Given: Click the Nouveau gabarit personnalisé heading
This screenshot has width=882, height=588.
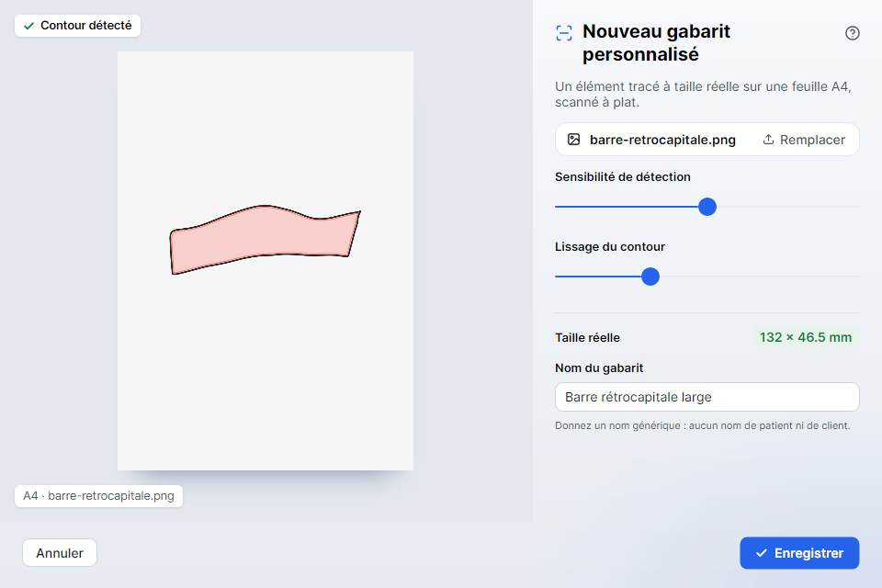Looking at the screenshot, I should point(656,43).
